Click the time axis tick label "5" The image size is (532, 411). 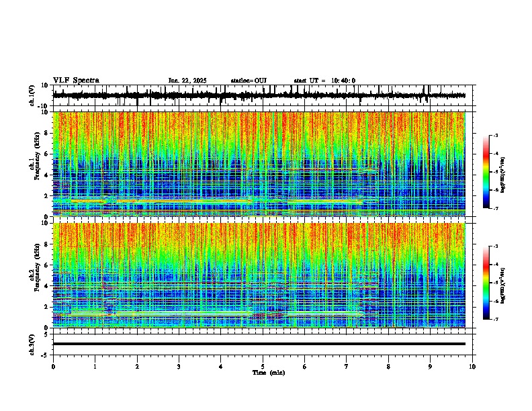[x=263, y=367]
